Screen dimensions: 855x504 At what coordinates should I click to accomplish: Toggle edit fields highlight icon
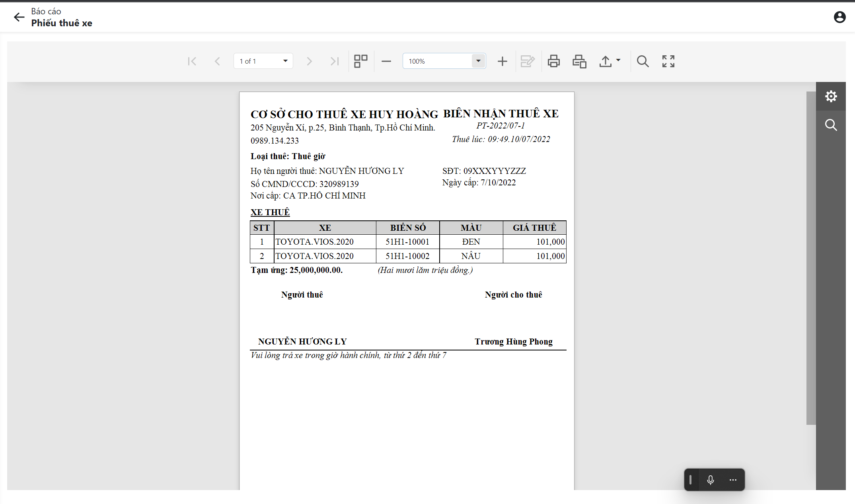click(528, 61)
